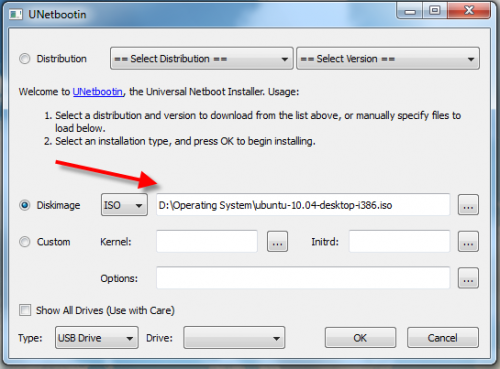Click the 'Type:' label

(x=30, y=338)
